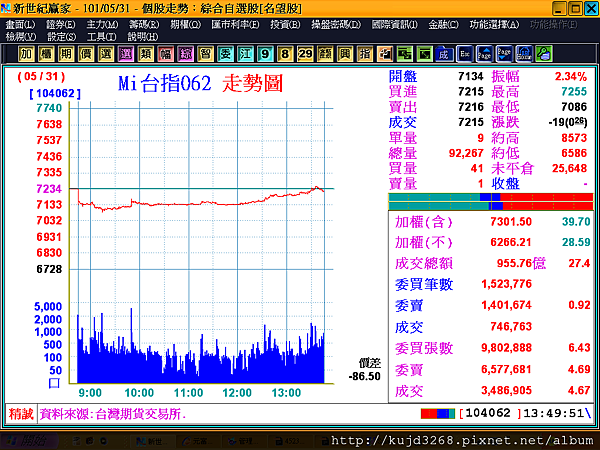
Task: Click the Home toolbar icon
Action: click(x=524, y=54)
